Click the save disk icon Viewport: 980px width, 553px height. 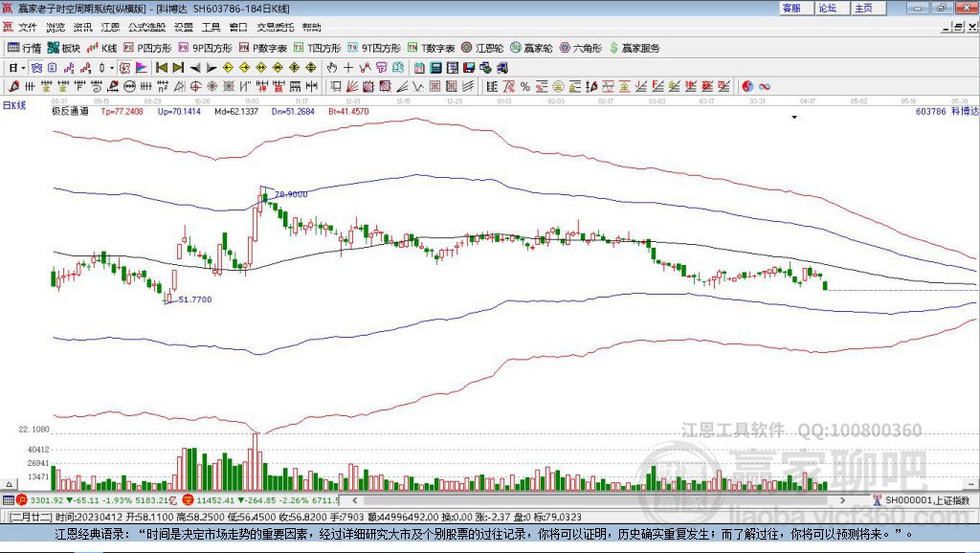pos(469,68)
